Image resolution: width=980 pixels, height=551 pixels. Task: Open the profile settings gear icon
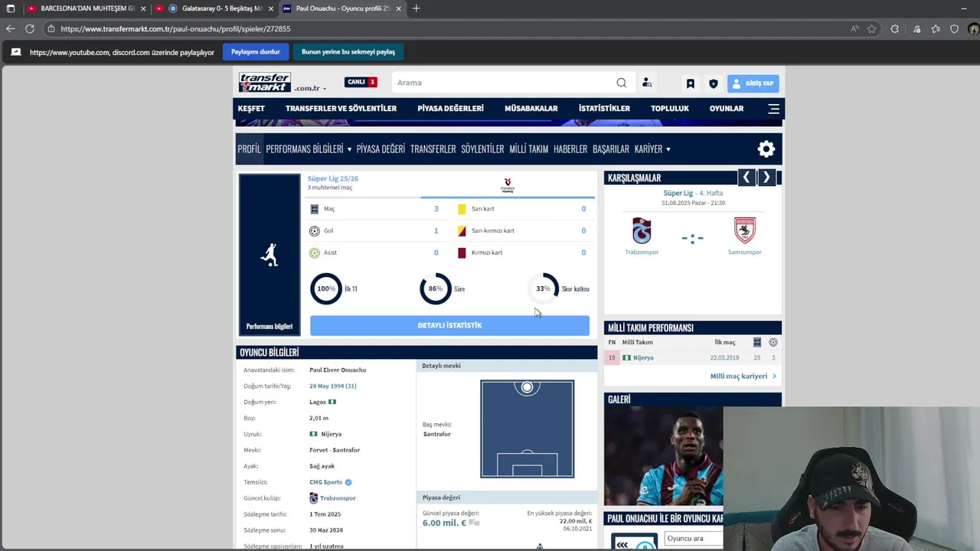[766, 149]
